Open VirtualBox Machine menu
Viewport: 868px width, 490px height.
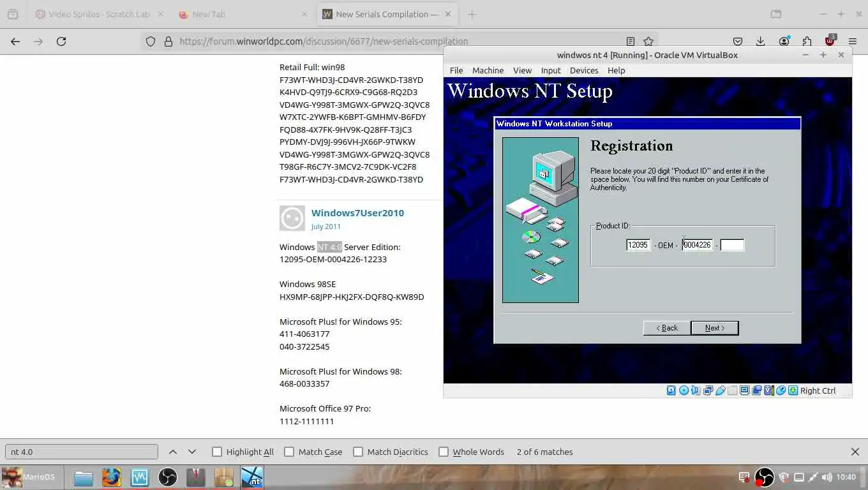click(488, 70)
